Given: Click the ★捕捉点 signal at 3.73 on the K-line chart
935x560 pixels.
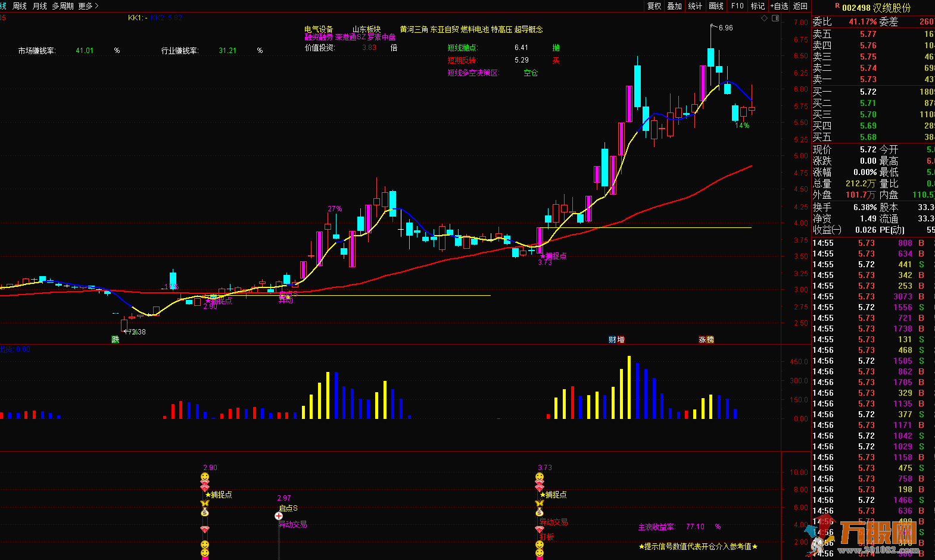Looking at the screenshot, I should pos(553,256).
